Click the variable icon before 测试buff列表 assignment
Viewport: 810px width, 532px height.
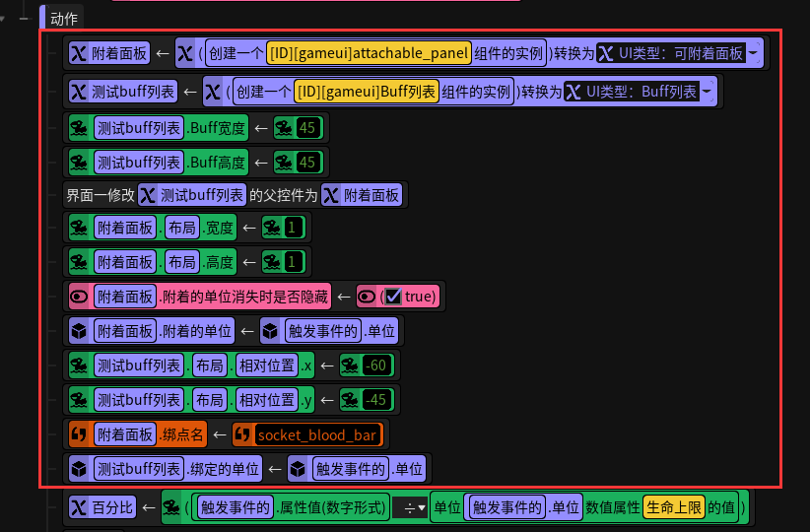[79, 92]
